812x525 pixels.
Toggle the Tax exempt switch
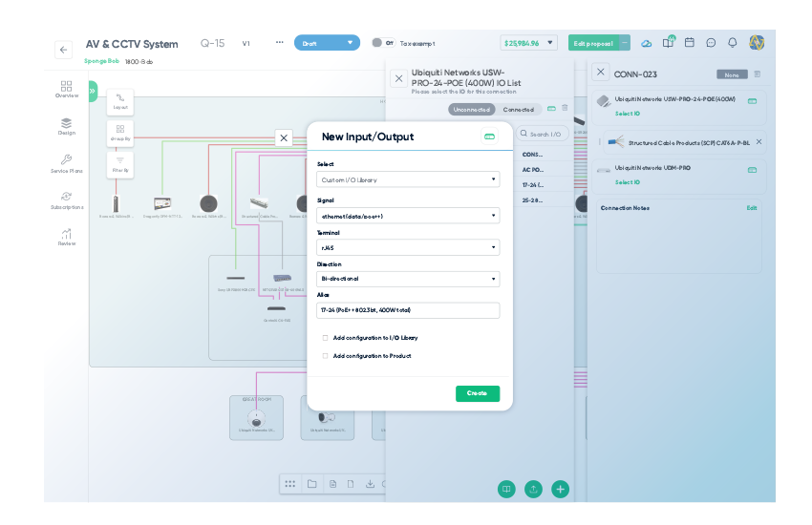(382, 43)
